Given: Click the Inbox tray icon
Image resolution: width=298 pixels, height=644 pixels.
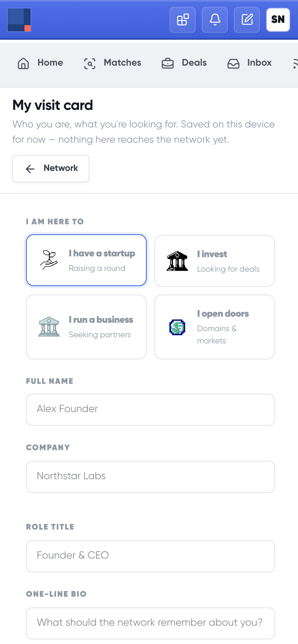Looking at the screenshot, I should coord(233,63).
